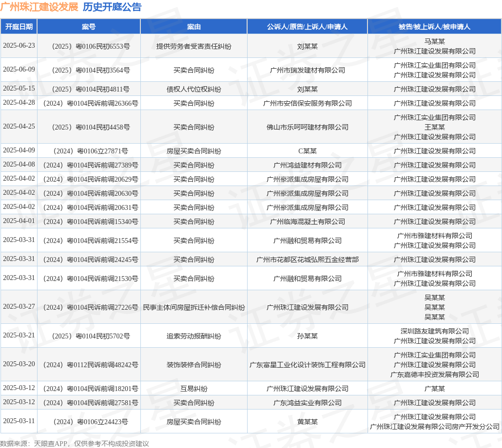This screenshot has height=448, width=502.
Task: Click plaintiff C某某
Action: (x=308, y=151)
